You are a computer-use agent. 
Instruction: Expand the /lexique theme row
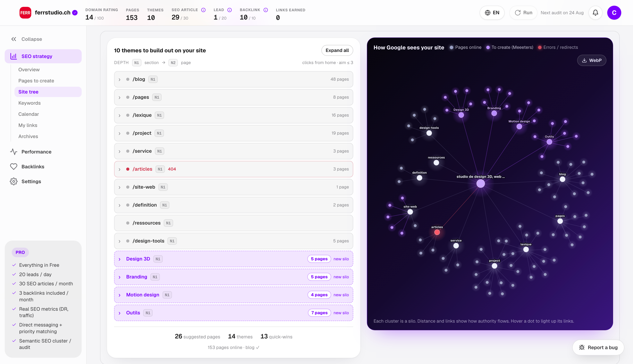coord(234,115)
